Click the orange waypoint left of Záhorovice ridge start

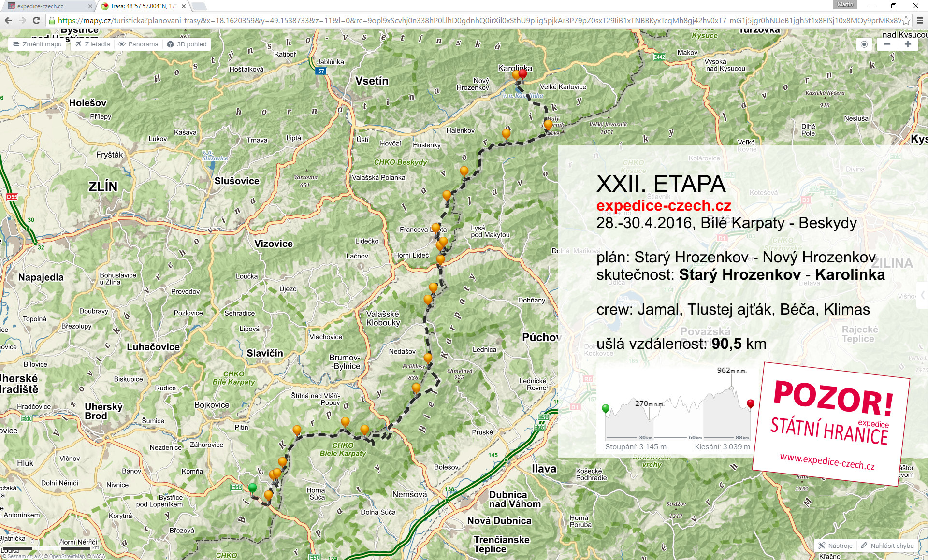tap(297, 430)
